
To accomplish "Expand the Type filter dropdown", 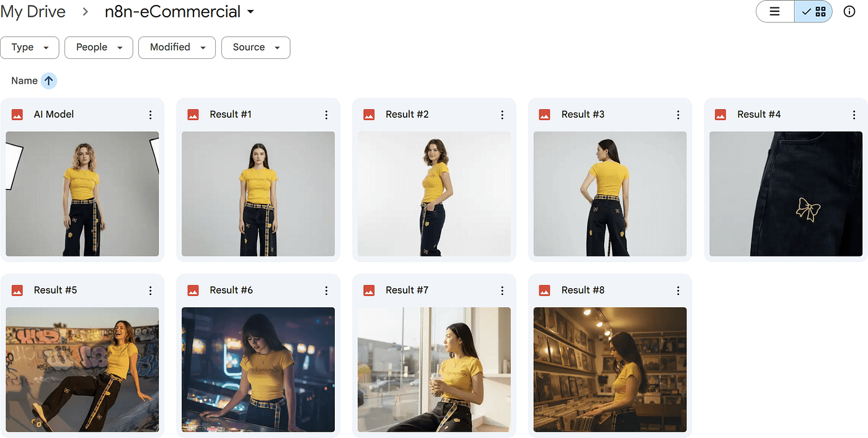I will click(x=30, y=48).
